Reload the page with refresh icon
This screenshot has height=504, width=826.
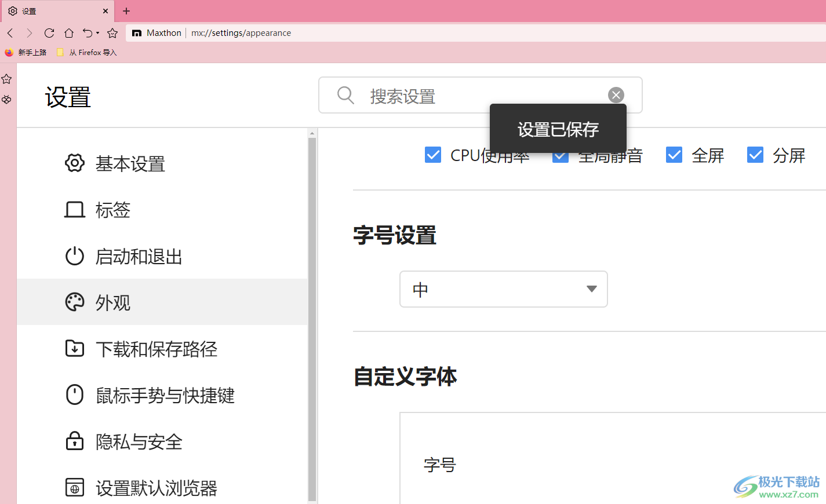tap(49, 33)
